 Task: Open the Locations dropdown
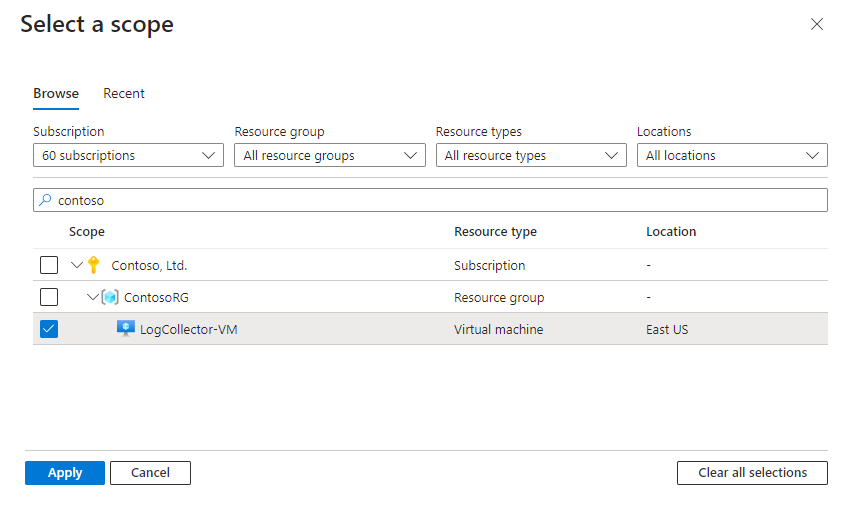[732, 156]
